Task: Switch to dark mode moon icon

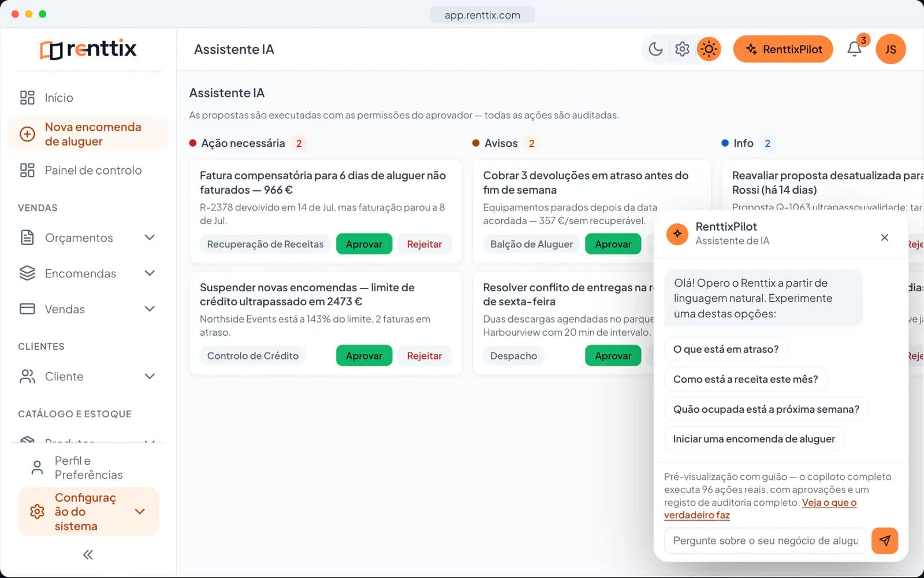Action: [x=655, y=49]
